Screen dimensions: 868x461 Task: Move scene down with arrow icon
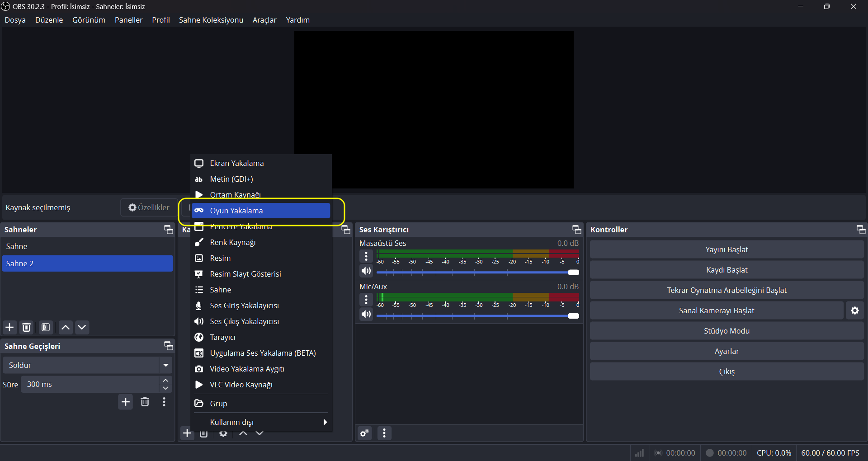click(82, 327)
